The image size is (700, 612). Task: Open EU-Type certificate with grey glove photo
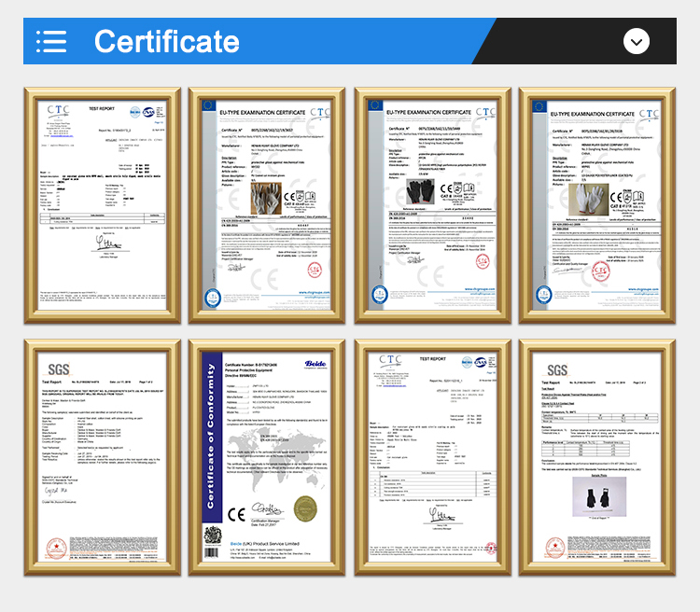coord(267,205)
